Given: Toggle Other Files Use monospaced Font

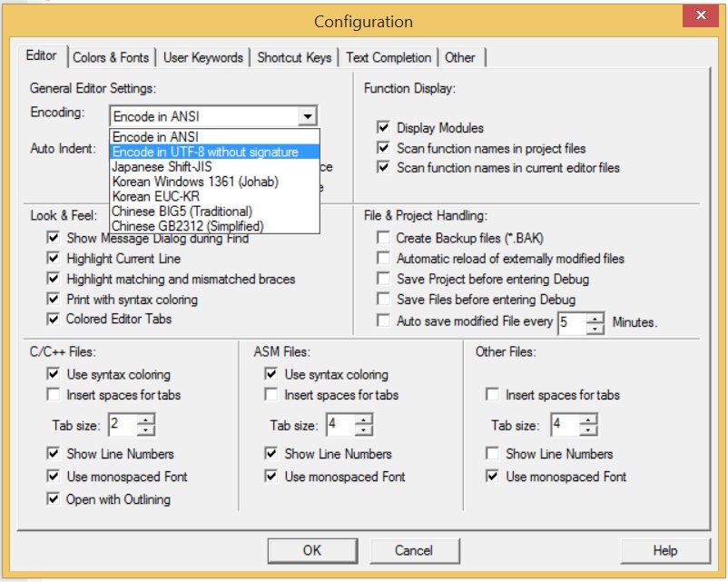Looking at the screenshot, I should (492, 476).
